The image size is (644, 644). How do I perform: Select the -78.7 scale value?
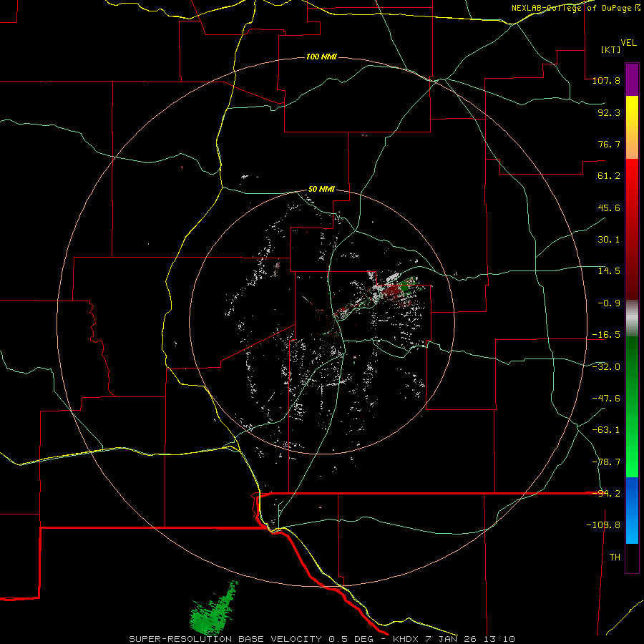click(x=606, y=462)
